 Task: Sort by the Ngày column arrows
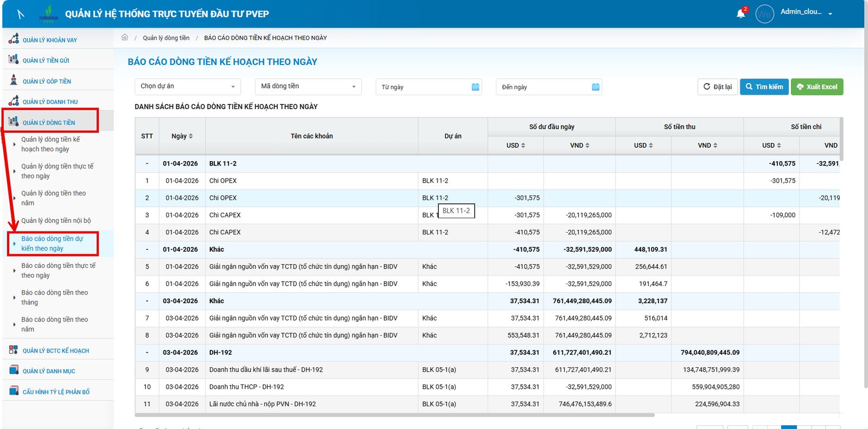tap(190, 136)
